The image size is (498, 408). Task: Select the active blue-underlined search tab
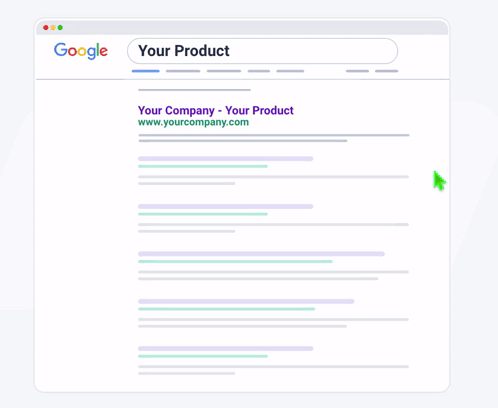[146, 71]
